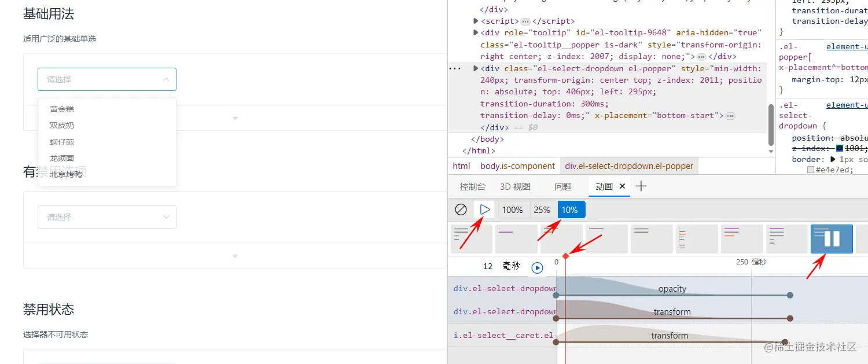Expand ellipsis inside the script tag
This screenshot has width=868, height=364.
525,21
